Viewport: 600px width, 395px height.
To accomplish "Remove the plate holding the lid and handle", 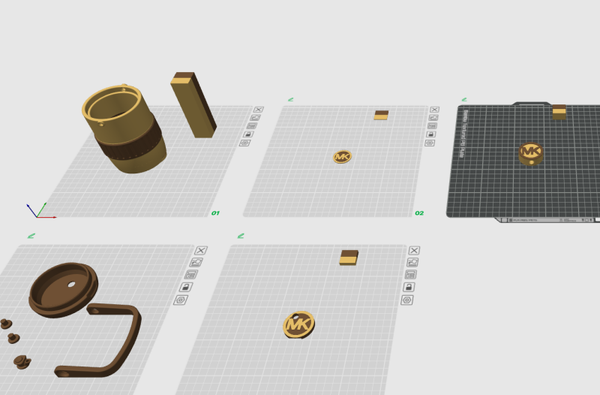I will click(201, 250).
